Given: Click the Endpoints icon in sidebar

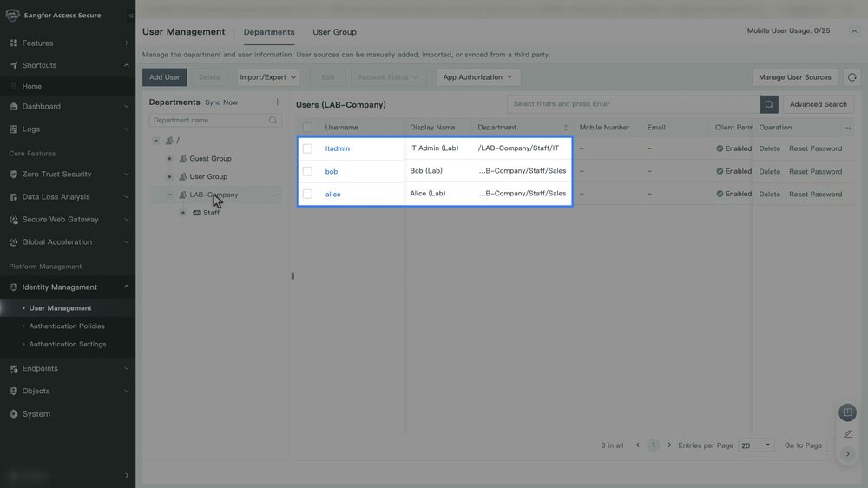Looking at the screenshot, I should 13,368.
